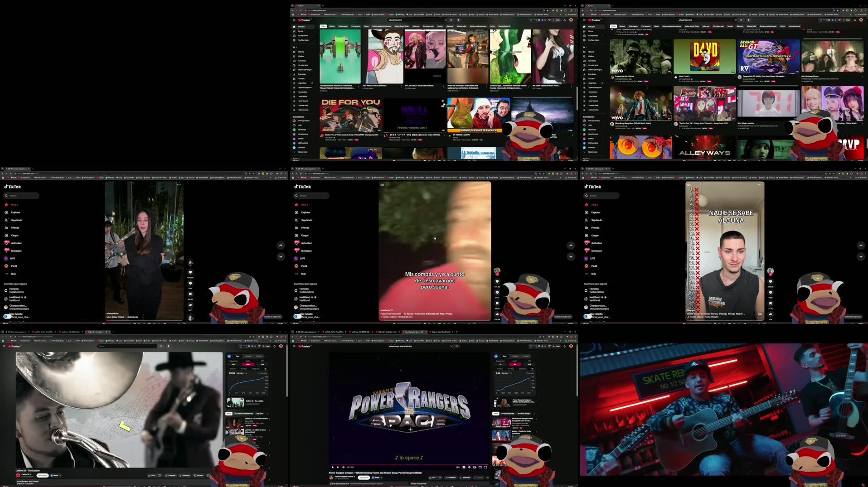Like the Power Rangers in Space video

coord(432,477)
